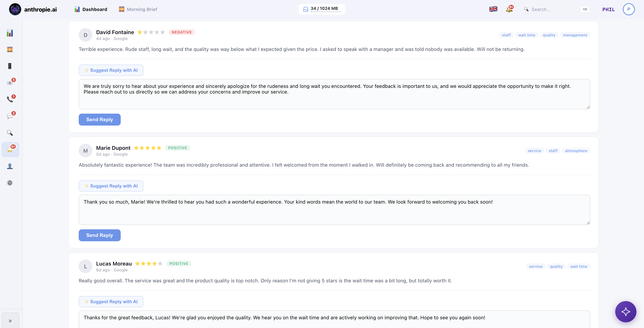This screenshot has width=644, height=328.
Task: Click the staff tag on Marie's review
Action: (x=553, y=151)
